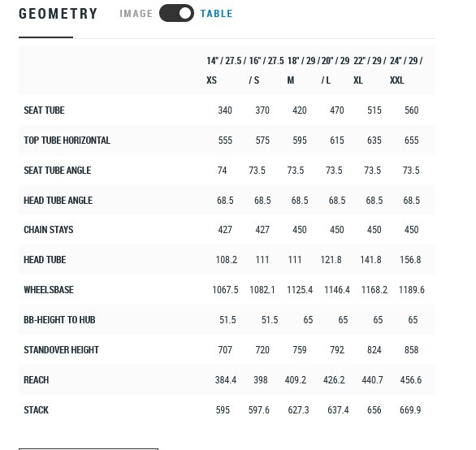Click the SEAT TUBE row label
Image resolution: width=476 pixels, height=450 pixels.
(45, 110)
